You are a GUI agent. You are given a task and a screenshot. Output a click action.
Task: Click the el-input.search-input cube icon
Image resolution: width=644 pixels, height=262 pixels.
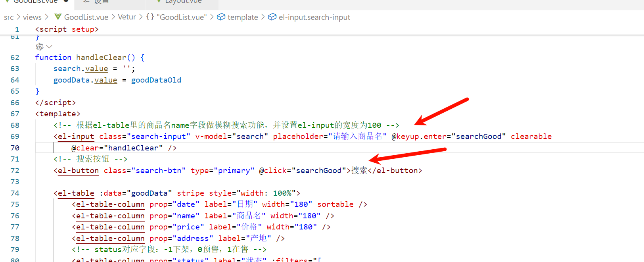pos(272,17)
